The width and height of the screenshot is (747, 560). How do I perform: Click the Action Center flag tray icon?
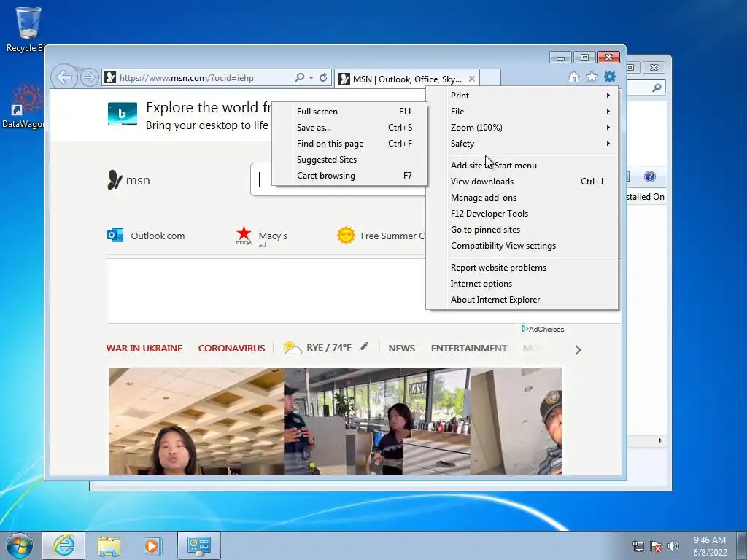[x=656, y=546]
